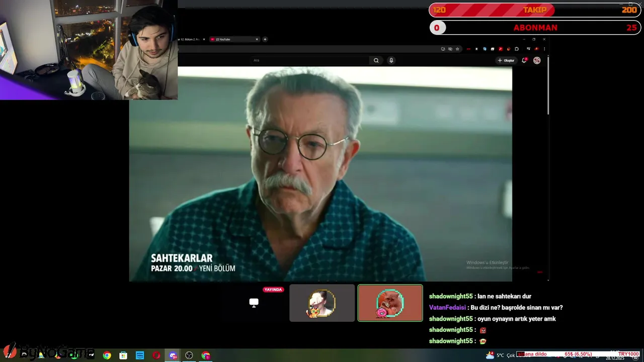Screen dimensions: 644x362
Task: Open Discord with 9+ badge in taskbar
Action: (173, 355)
